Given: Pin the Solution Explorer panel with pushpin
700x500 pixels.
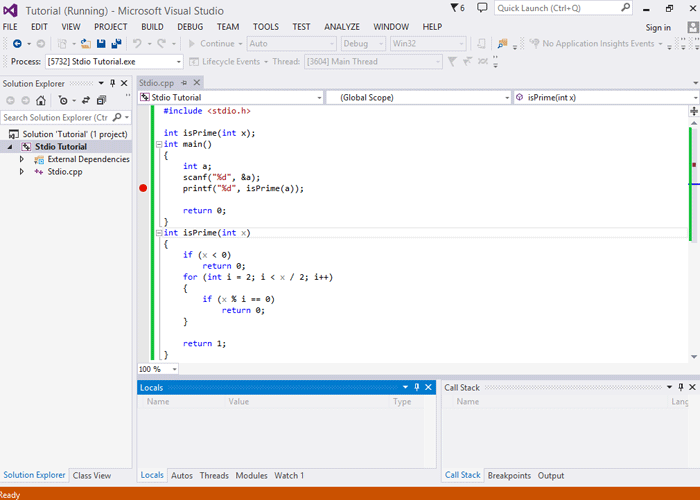Looking at the screenshot, I should 112,83.
